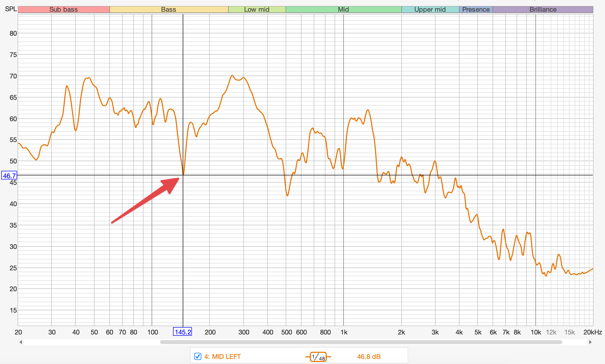Click the 4: MID LEFT trace name

(x=222, y=357)
